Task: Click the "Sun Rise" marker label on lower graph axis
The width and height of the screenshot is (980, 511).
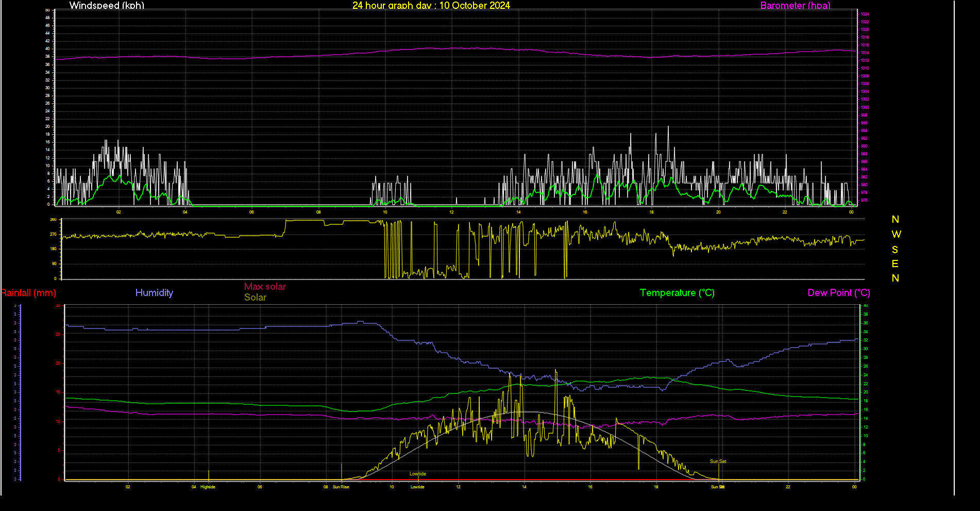Action: [x=341, y=487]
